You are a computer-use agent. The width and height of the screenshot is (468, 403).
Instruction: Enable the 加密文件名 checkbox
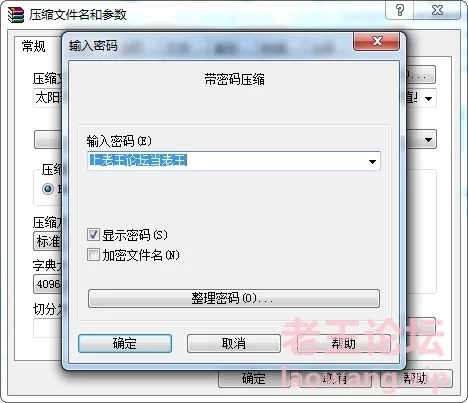pyautogui.click(x=93, y=255)
